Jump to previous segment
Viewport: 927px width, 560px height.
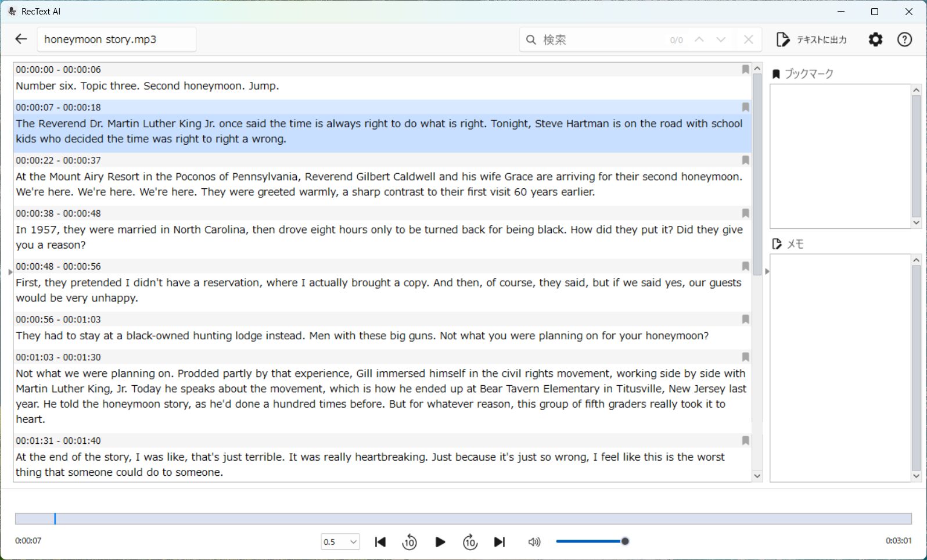click(x=380, y=542)
